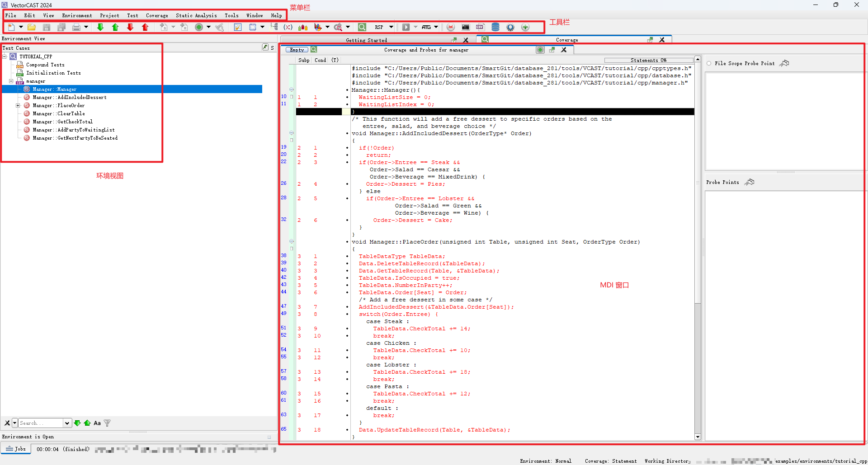Open the square frame icon's dropdown arrow
868x465 pixels.
coord(262,27)
